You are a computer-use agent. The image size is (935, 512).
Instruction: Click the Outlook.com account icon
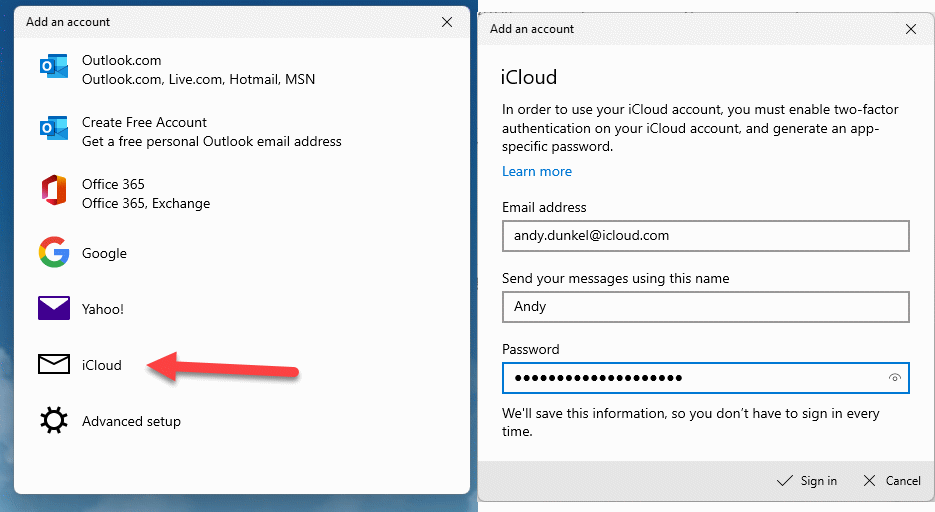point(54,67)
